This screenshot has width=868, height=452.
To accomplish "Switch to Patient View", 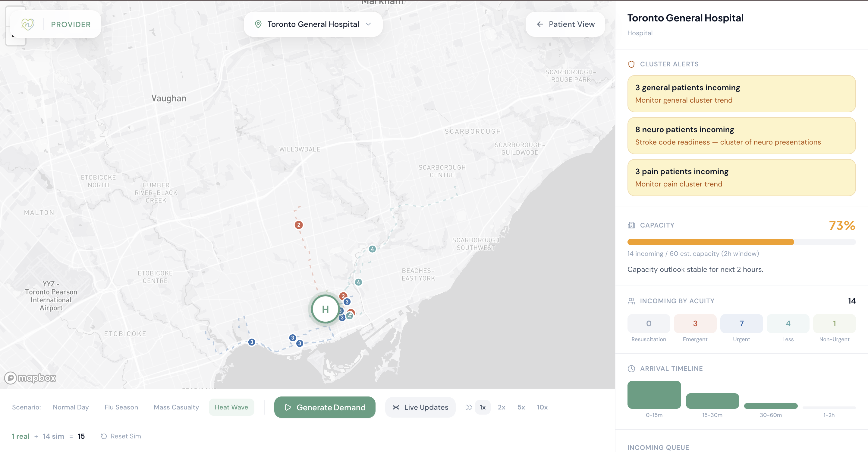I will [x=565, y=24].
